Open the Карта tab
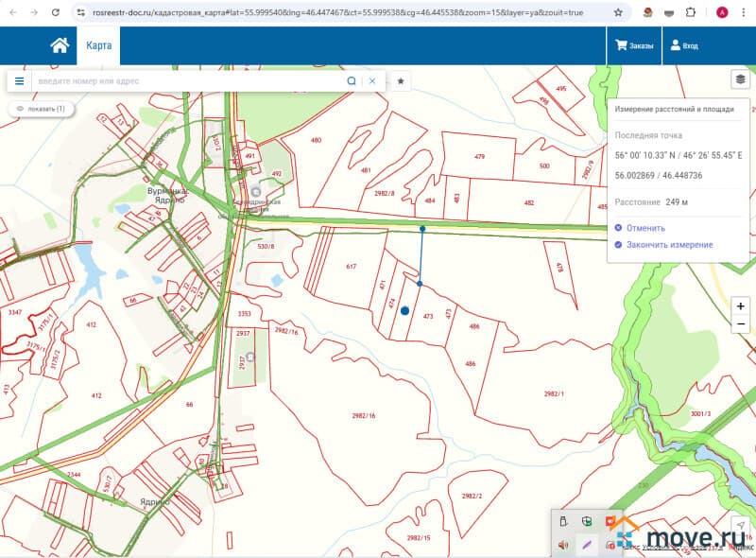This screenshot has height=558, width=756. 98,45
